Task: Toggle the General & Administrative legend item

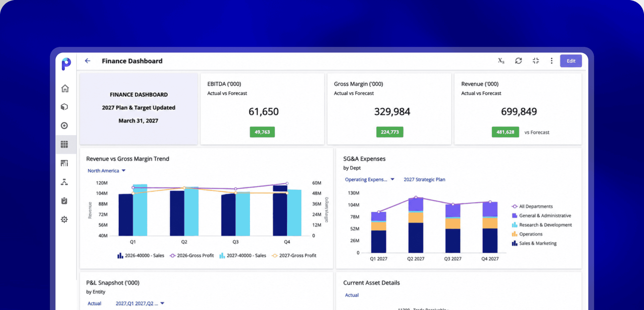Action: 541,216
